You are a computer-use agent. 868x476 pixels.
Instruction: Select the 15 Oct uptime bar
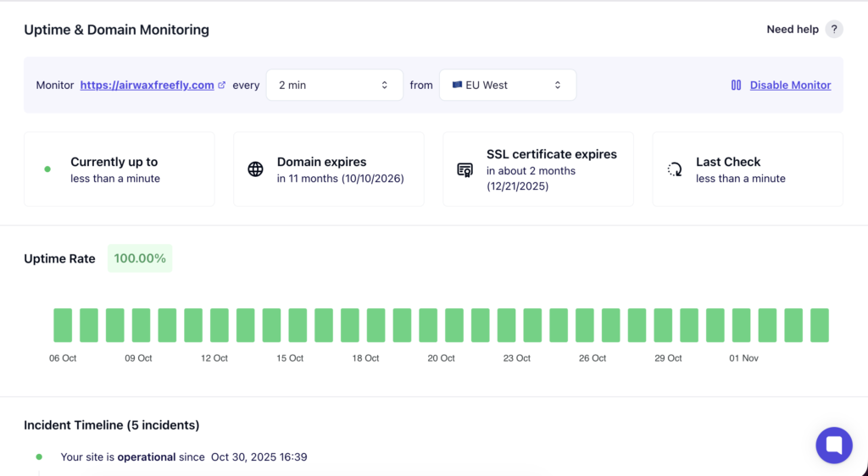pyautogui.click(x=298, y=325)
